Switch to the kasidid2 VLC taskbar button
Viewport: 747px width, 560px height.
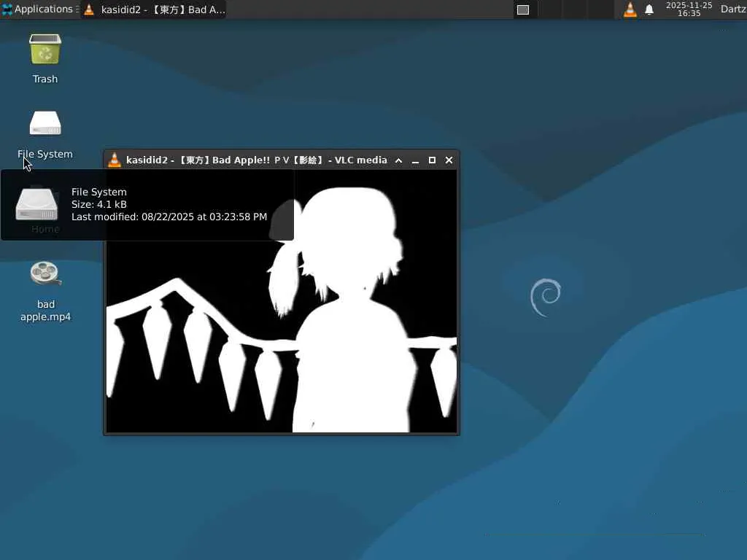point(154,9)
